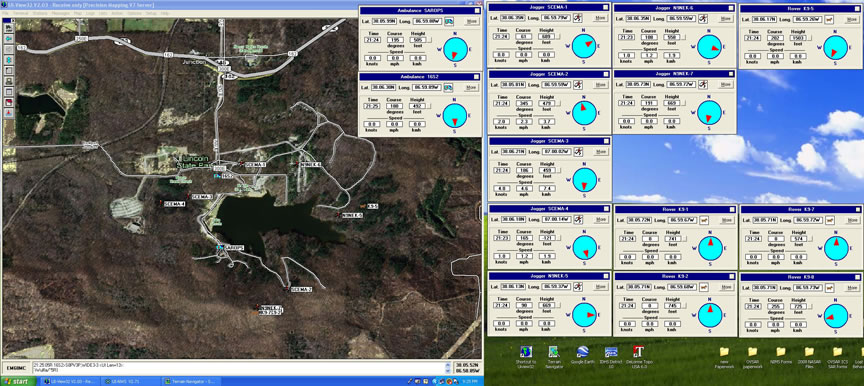
Task: Click the dog symbol icon in Rover K9-5 panel
Action: point(830,19)
